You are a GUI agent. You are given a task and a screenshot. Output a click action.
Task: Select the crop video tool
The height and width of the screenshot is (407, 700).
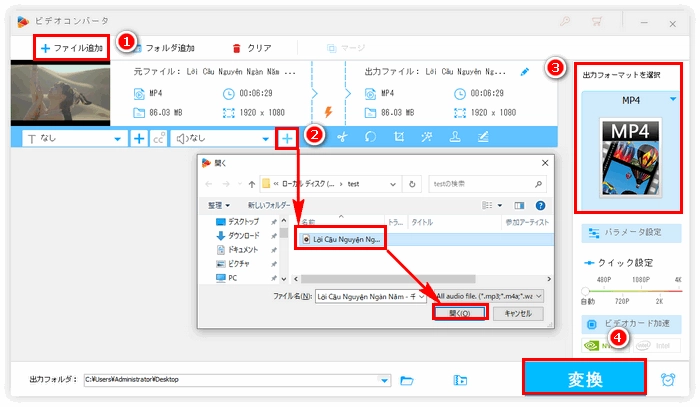click(x=399, y=137)
